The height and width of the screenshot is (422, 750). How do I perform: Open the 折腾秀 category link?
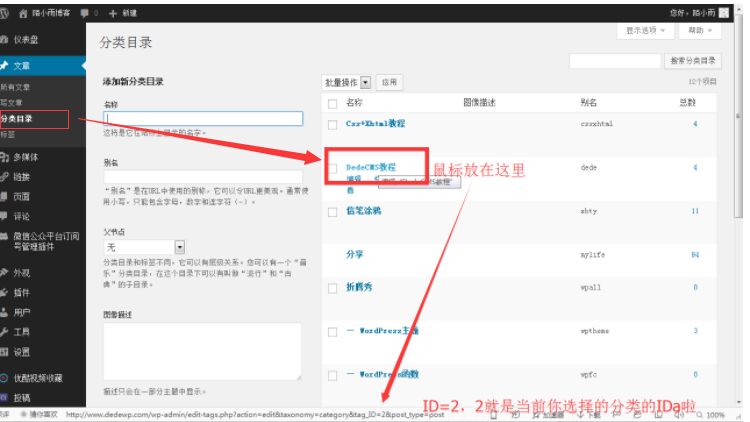[x=360, y=286]
